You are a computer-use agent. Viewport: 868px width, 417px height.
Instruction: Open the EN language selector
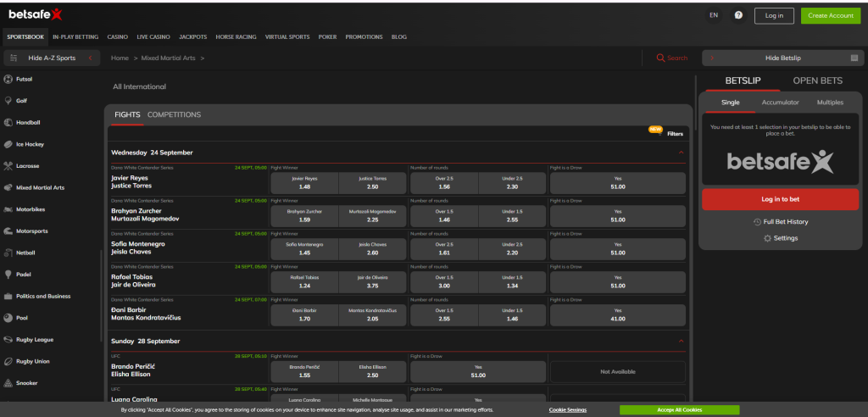click(714, 15)
